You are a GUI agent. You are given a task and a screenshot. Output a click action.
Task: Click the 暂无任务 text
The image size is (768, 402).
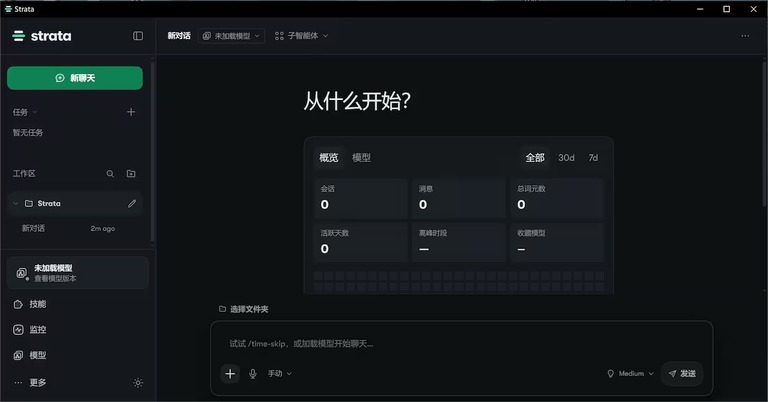coord(28,133)
